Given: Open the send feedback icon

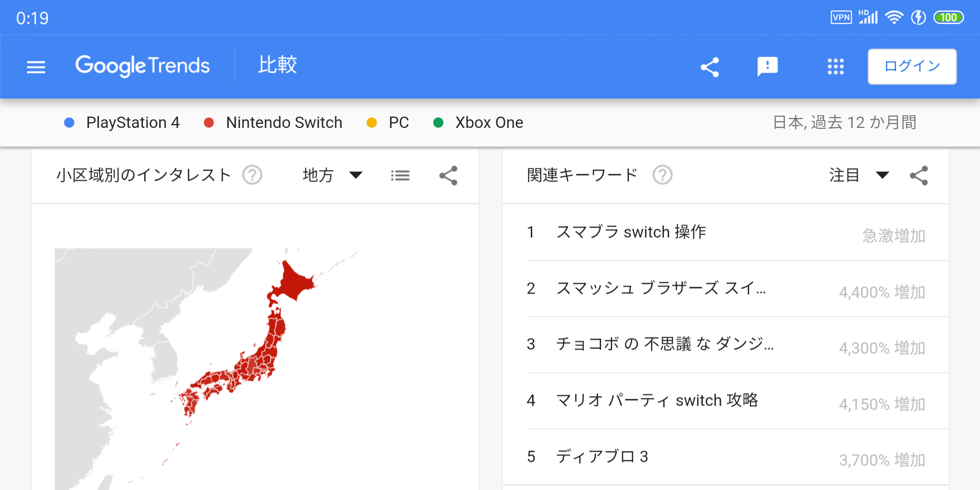Looking at the screenshot, I should point(767,67).
